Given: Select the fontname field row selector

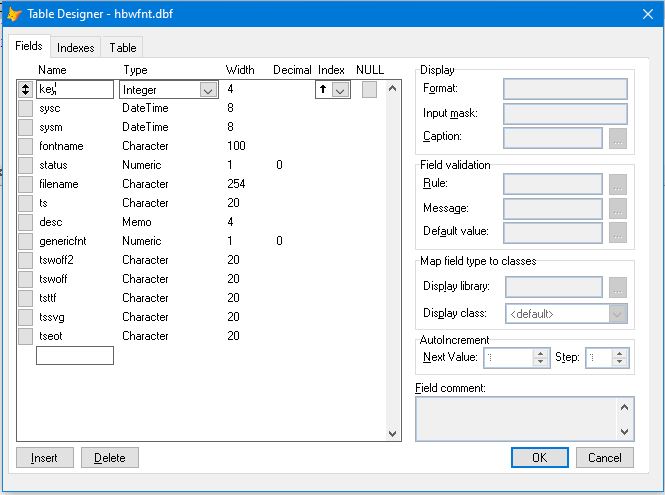Looking at the screenshot, I should (x=25, y=146).
